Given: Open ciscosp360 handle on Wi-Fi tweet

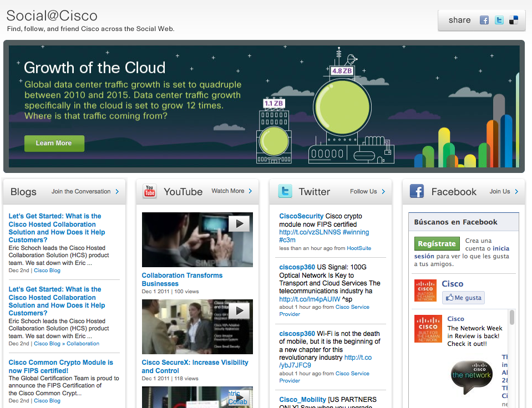Looking at the screenshot, I should [297, 333].
